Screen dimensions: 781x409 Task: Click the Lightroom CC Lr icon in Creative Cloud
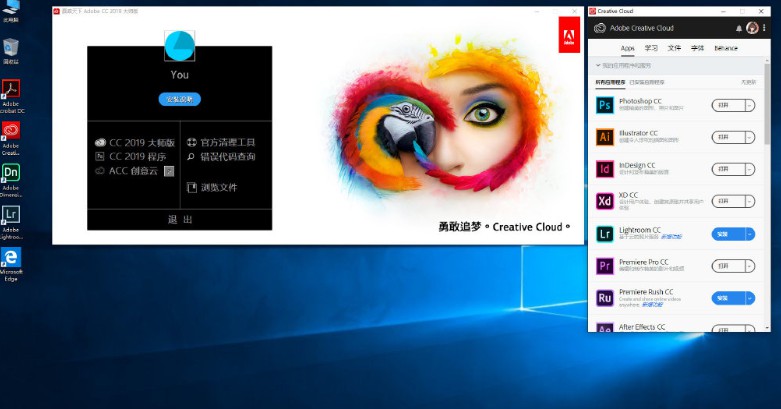pos(605,234)
